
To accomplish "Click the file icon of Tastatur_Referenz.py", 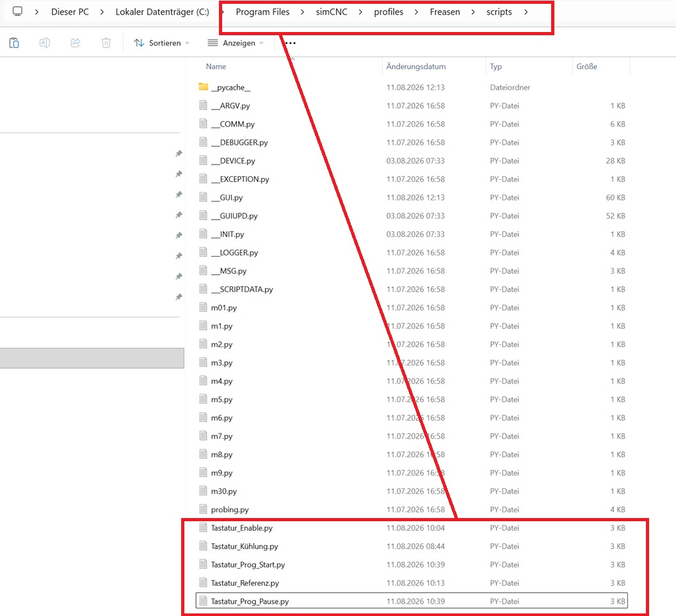I will coord(203,582).
